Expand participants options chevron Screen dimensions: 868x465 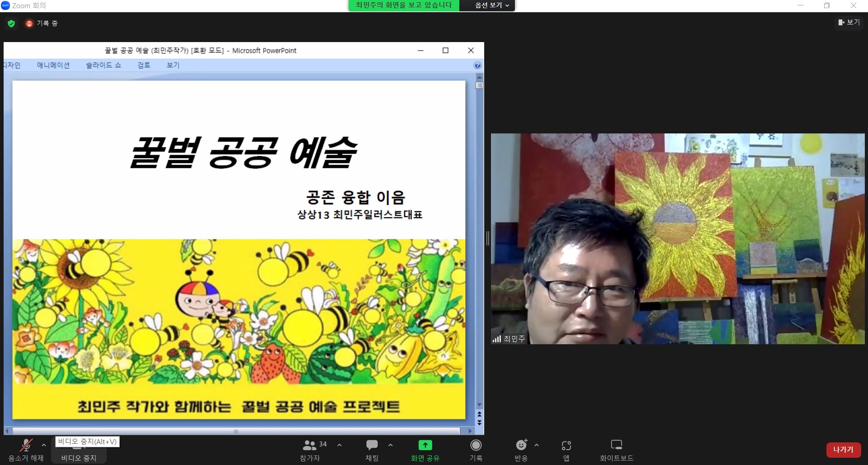(x=340, y=445)
